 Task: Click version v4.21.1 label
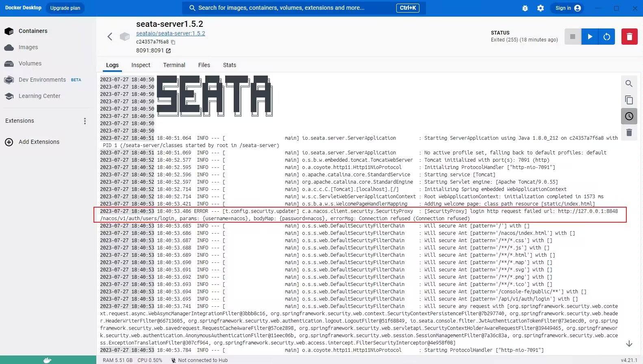tap(629, 360)
